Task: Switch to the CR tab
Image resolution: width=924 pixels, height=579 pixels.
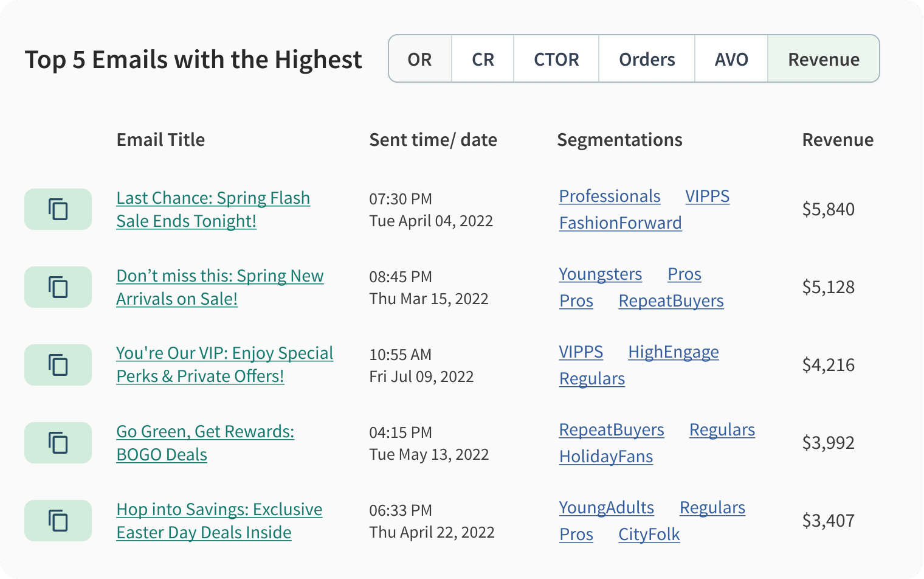Action: click(483, 59)
